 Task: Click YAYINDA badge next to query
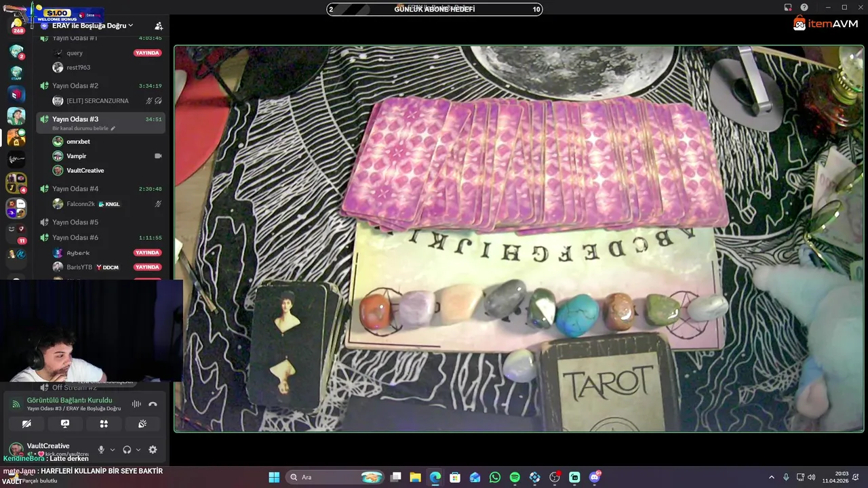(147, 53)
